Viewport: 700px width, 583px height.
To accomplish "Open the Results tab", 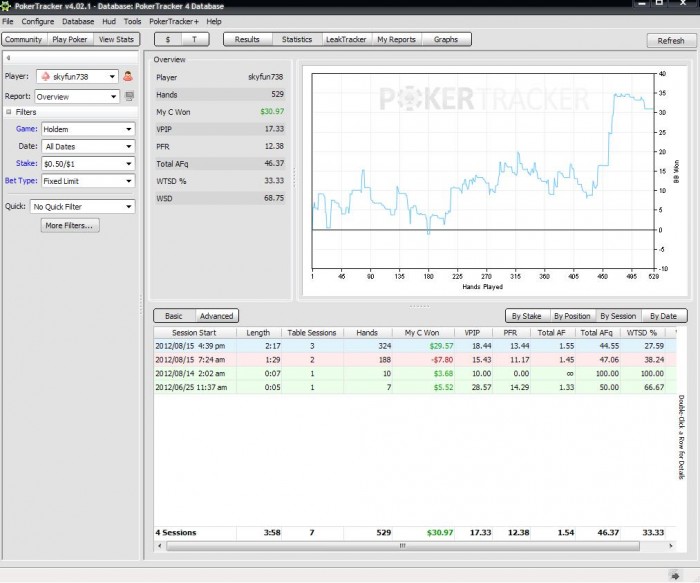I will pos(247,39).
